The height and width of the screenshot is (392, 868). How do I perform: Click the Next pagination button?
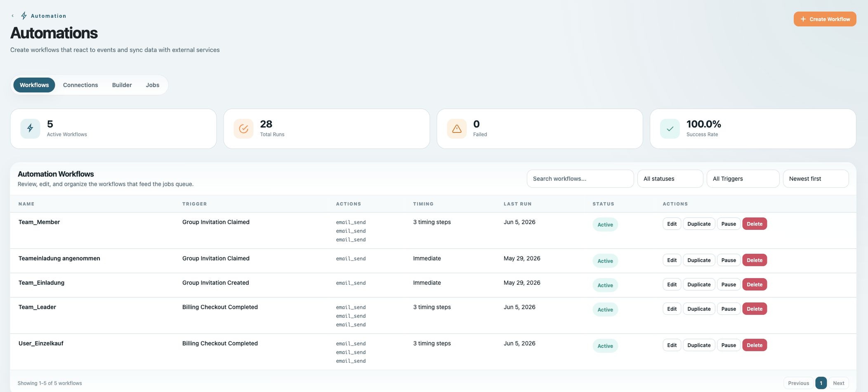click(838, 383)
